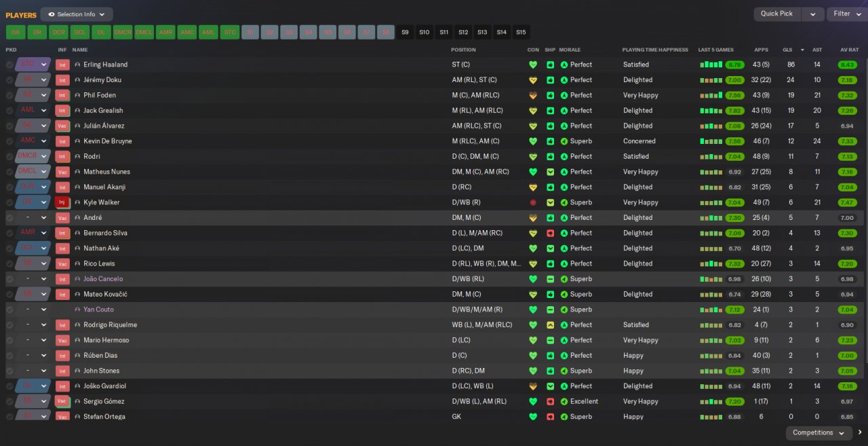Viewport: 868px width, 446px height.
Task: Toggle the picked checkmark for João Cancelo
Action: [9, 279]
